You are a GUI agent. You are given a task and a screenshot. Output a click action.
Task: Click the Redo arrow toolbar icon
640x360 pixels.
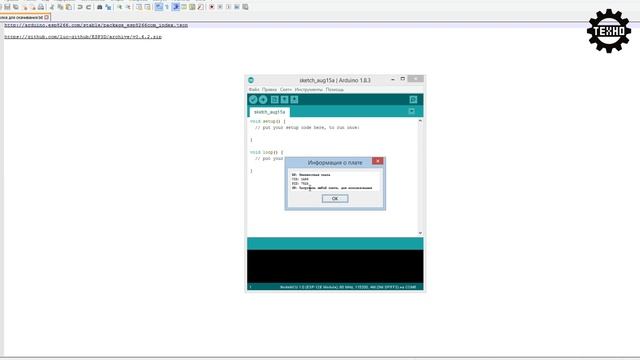pyautogui.click(x=89, y=7)
